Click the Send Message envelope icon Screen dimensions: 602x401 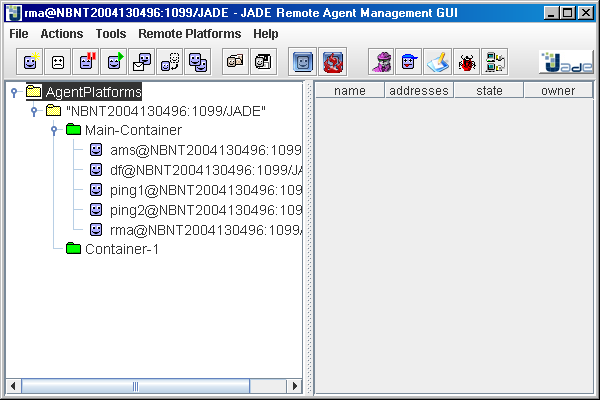tap(142, 62)
